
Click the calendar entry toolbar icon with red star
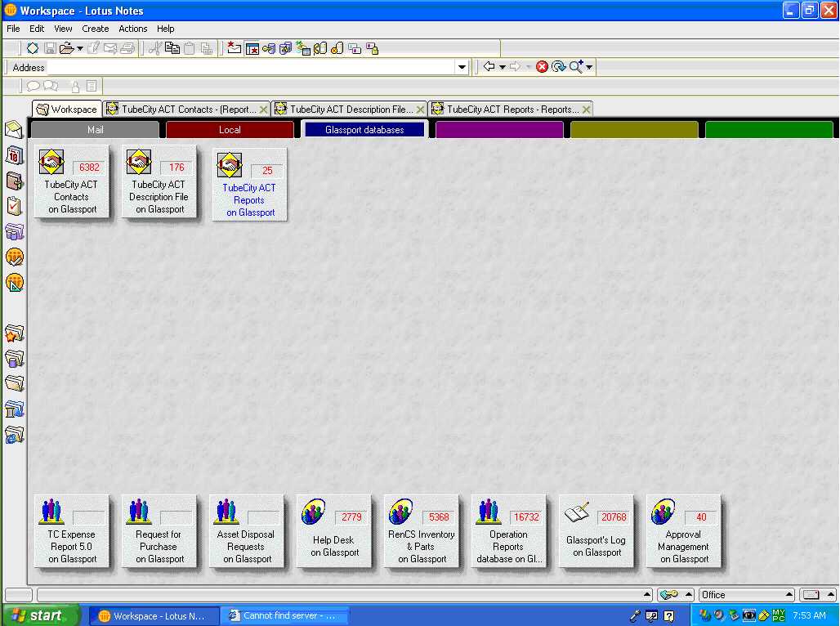[252, 49]
